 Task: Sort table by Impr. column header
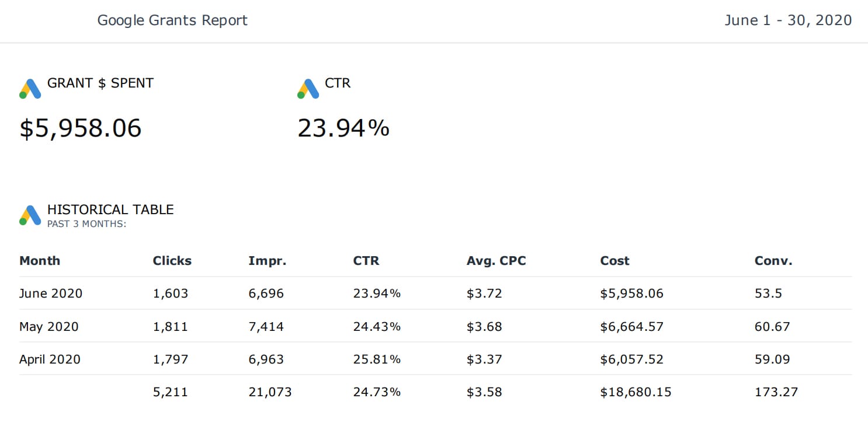(267, 261)
